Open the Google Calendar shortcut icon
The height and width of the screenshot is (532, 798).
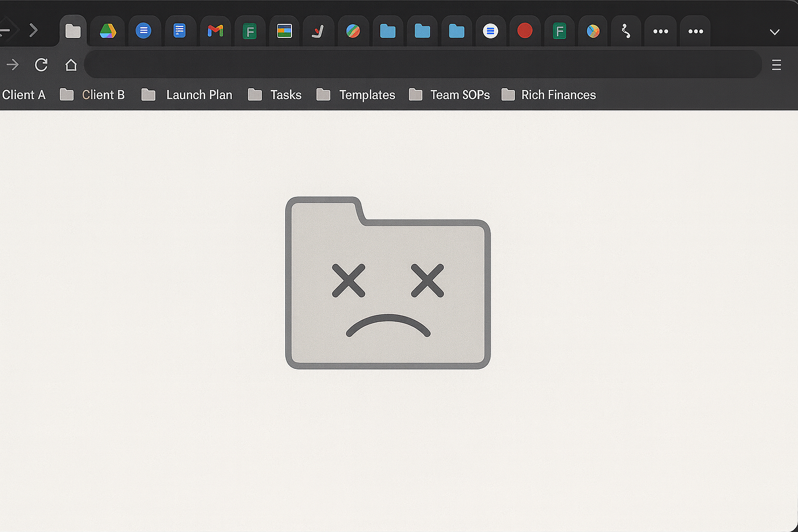pyautogui.click(x=284, y=31)
